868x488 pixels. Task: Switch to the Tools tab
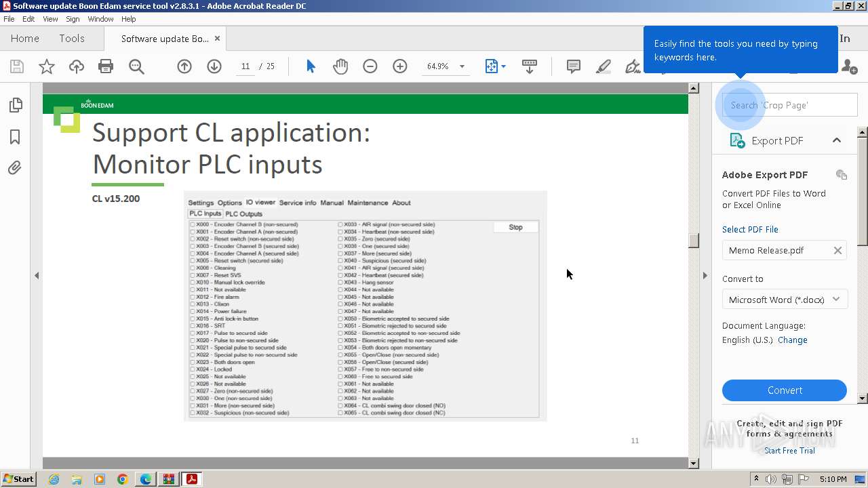[72, 39]
